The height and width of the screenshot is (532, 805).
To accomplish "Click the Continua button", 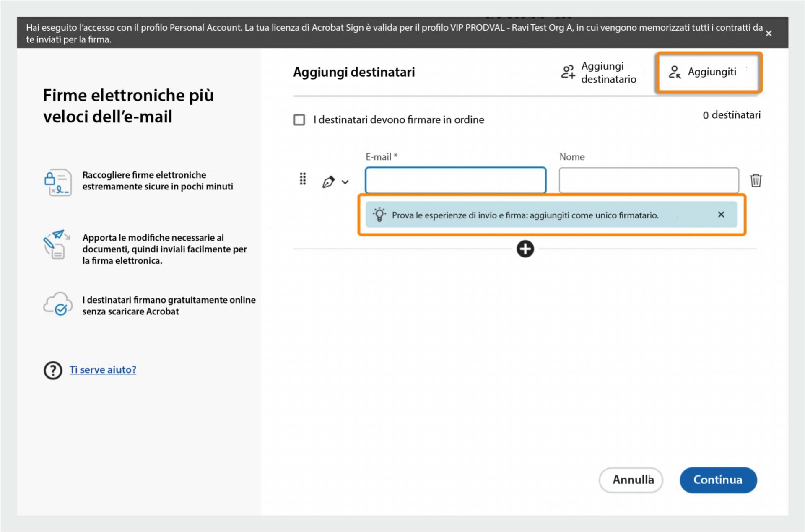I will pyautogui.click(x=718, y=480).
